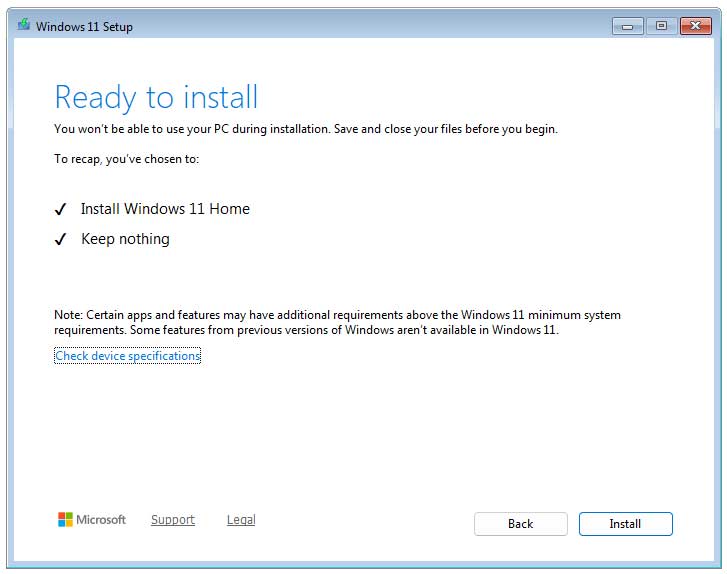727x574 pixels.
Task: Select the text "Keep nothing"
Action: click(125, 239)
